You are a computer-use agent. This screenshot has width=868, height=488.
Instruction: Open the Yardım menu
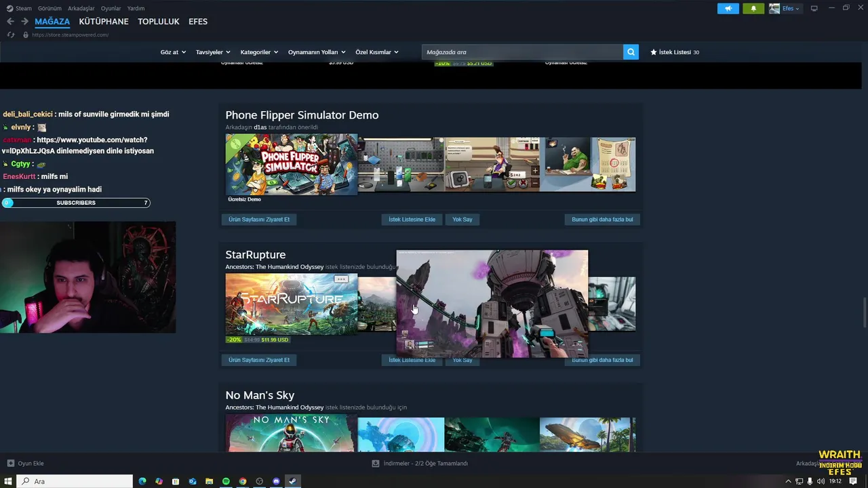[x=136, y=8]
